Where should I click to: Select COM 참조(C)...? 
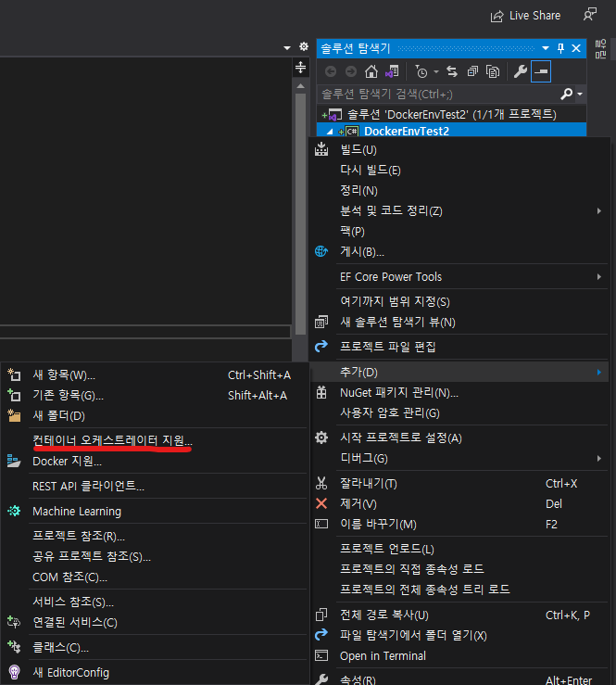pyautogui.click(x=154, y=577)
